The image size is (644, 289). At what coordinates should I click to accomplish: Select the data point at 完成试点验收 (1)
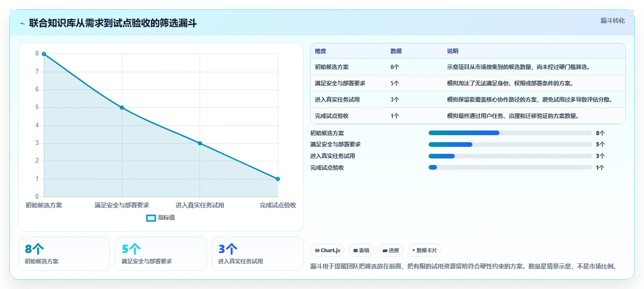tap(278, 179)
